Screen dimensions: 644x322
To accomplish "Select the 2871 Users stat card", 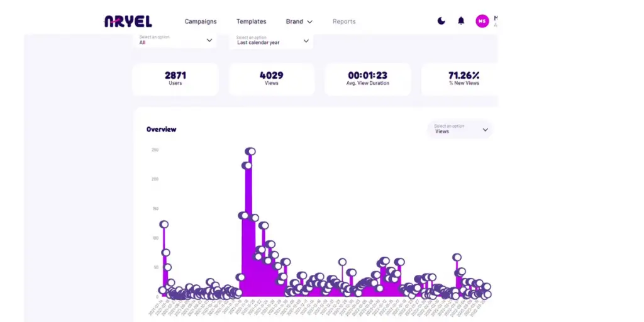I will pos(175,79).
